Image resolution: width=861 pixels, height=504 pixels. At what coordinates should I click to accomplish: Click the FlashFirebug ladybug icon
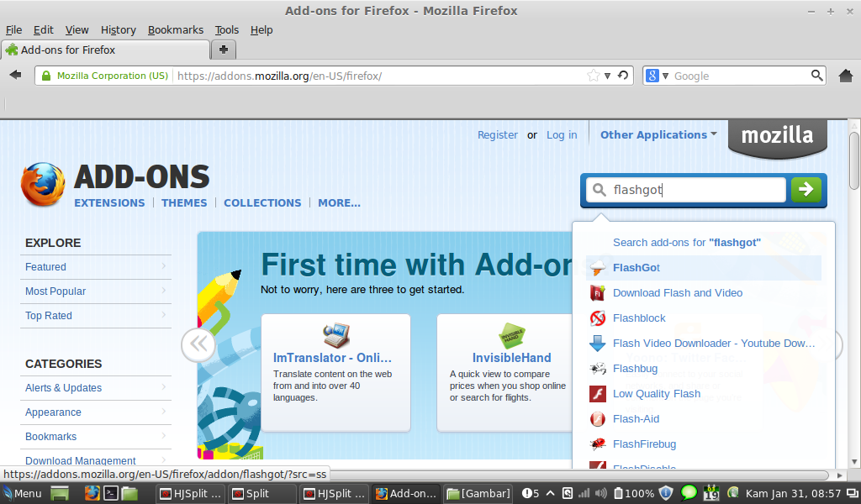click(x=598, y=444)
